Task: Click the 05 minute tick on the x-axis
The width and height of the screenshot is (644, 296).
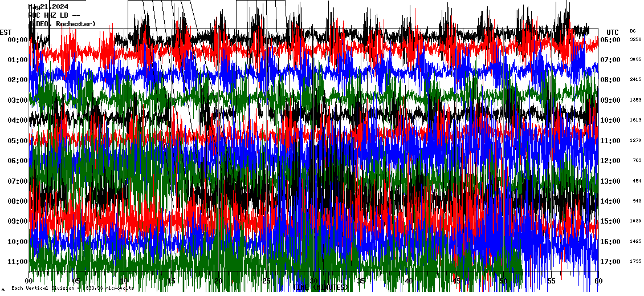Action: (76, 281)
